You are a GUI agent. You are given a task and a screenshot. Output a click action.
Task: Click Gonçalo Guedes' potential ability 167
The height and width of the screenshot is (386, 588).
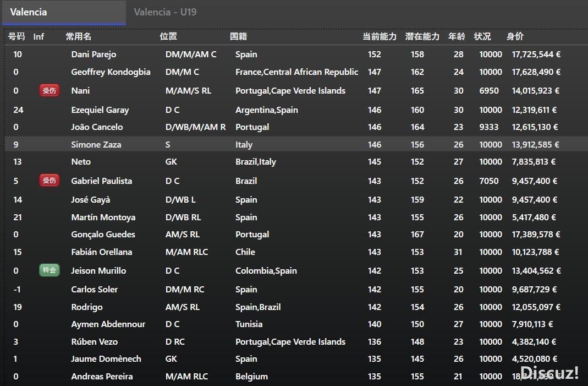point(417,235)
